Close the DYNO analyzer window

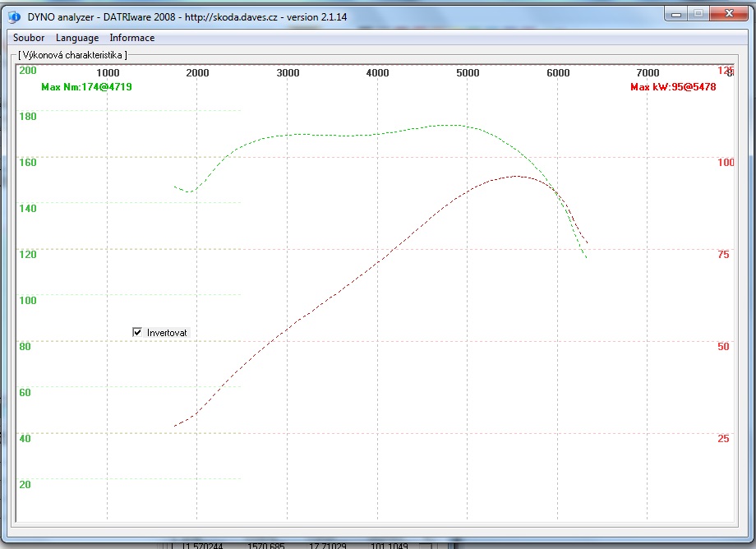[x=729, y=13]
